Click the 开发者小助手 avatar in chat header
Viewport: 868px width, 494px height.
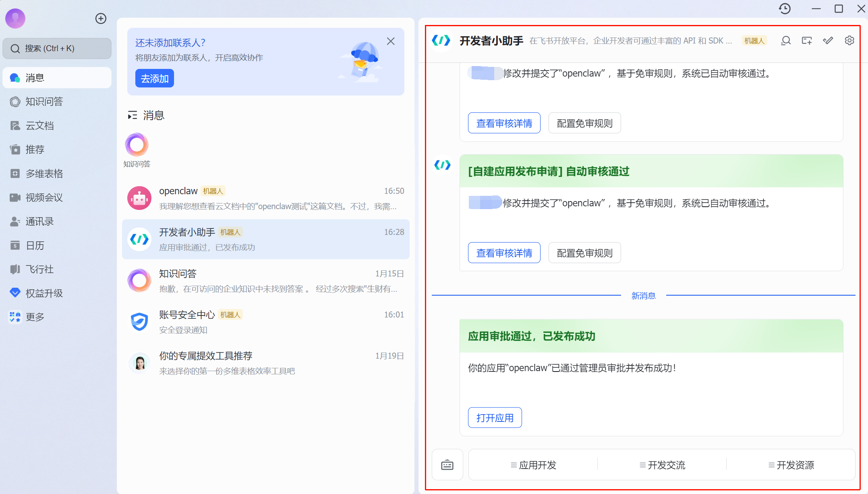pos(441,40)
